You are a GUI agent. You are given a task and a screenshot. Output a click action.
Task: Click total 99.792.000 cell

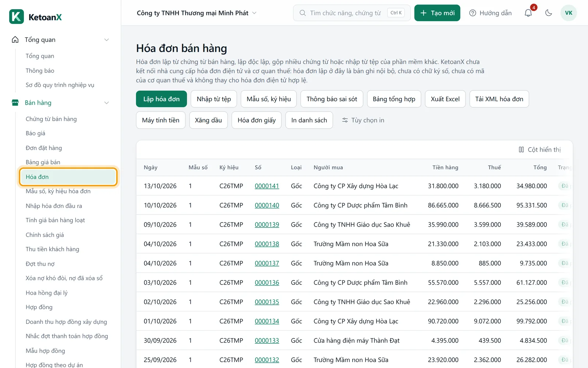click(x=531, y=321)
